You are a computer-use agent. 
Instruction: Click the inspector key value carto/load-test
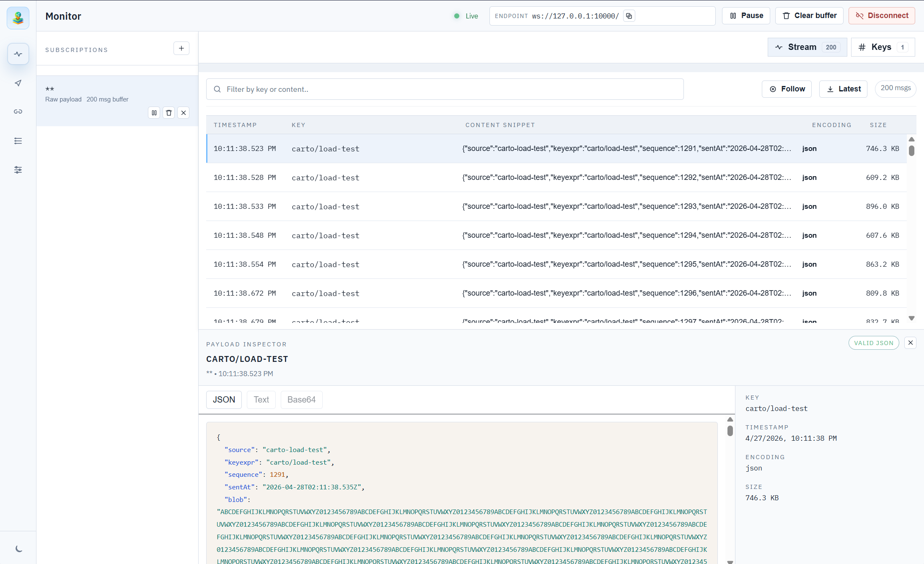[776, 408]
